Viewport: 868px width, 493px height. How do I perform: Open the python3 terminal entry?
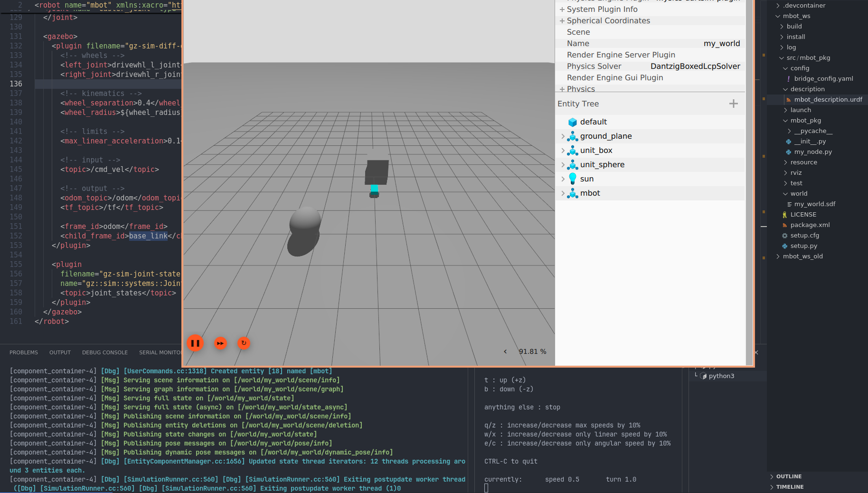(x=721, y=376)
